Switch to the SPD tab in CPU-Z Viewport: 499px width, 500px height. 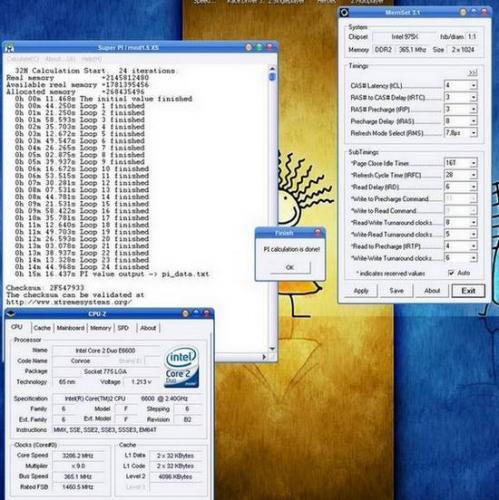pos(123,328)
